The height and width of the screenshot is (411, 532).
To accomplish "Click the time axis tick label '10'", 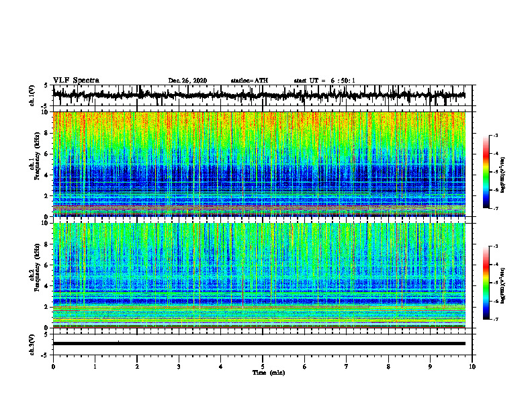I will [x=472, y=367].
